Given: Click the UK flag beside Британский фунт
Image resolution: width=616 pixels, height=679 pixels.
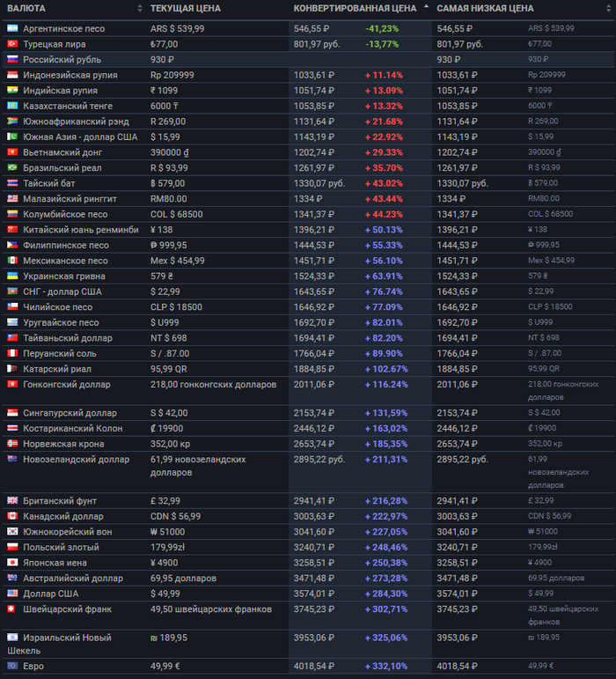Looking at the screenshot, I should [x=12, y=500].
